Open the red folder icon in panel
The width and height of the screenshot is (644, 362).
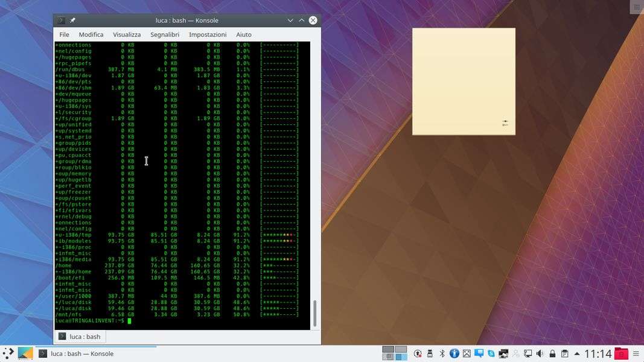click(621, 354)
